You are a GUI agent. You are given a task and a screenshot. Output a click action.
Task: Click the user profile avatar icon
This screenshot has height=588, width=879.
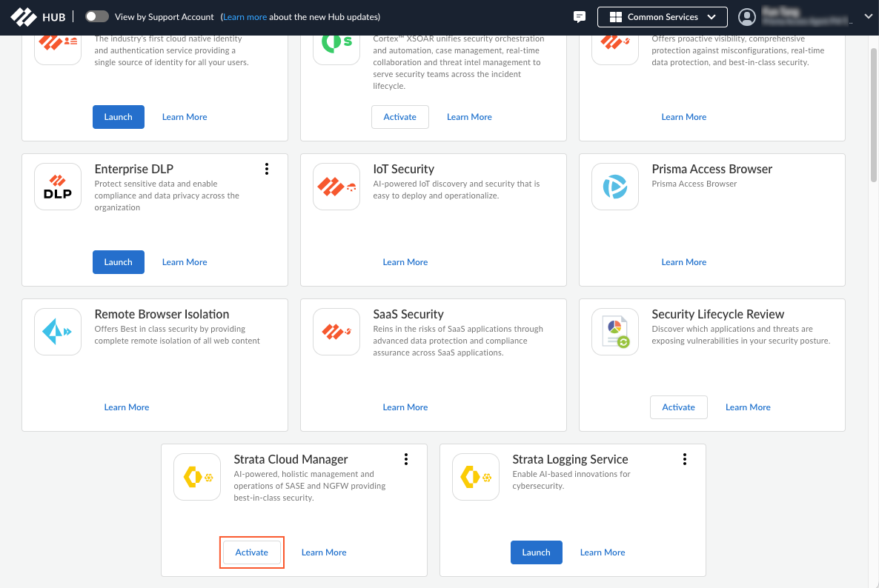pos(748,17)
